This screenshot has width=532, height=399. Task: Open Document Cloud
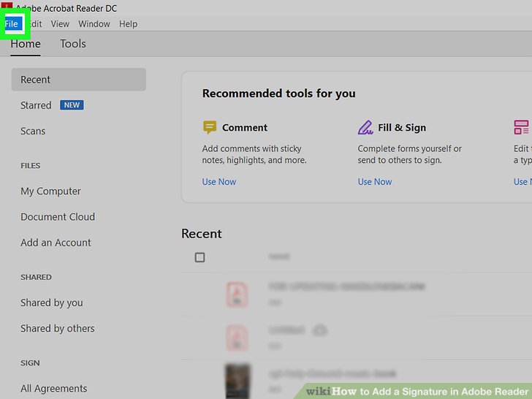click(x=58, y=217)
